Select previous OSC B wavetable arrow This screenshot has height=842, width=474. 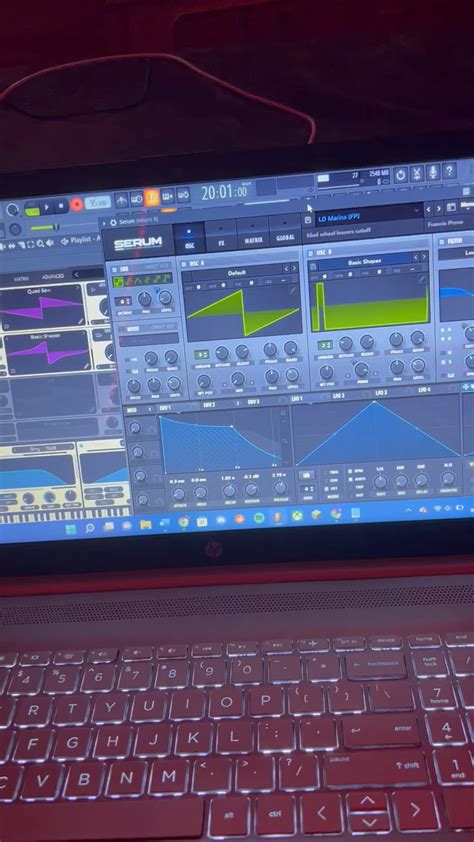point(417,257)
